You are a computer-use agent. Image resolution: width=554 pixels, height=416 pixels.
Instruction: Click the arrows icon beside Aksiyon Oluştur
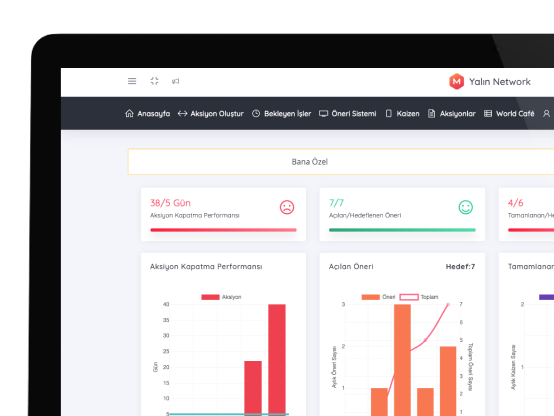tap(182, 113)
